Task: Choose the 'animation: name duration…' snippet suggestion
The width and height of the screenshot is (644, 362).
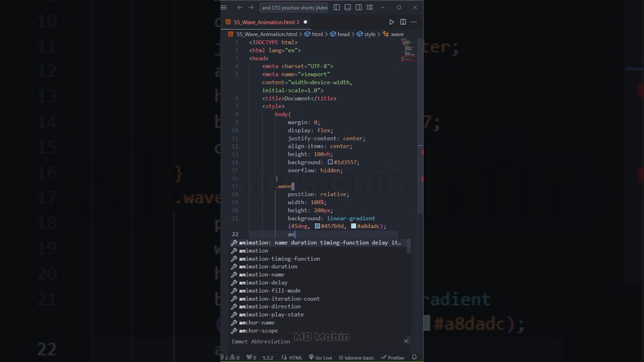Action: [320, 243]
